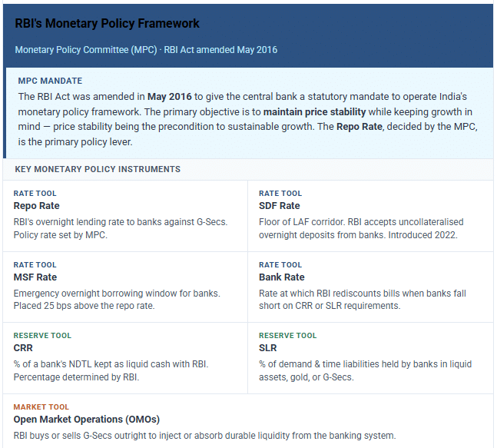
Task: Click the RATE TOOL label above SDF Rate
Action: [x=280, y=194]
